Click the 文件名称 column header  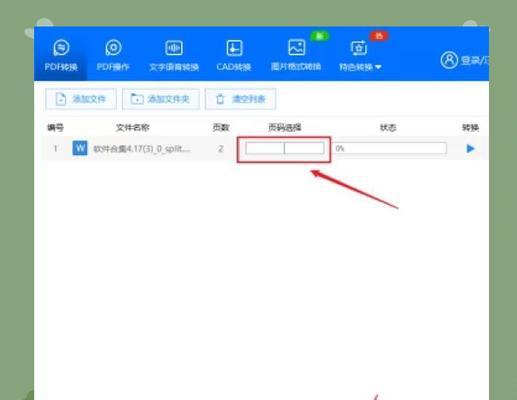[132, 127]
